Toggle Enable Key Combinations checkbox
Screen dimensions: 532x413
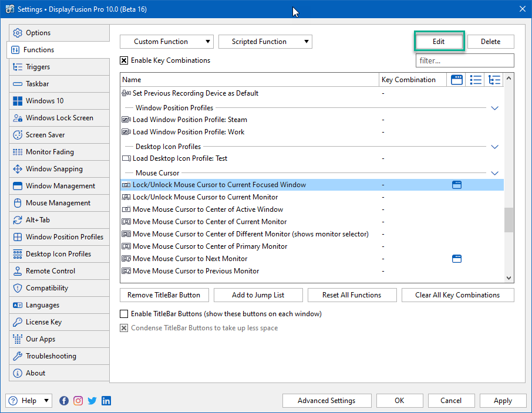point(124,60)
